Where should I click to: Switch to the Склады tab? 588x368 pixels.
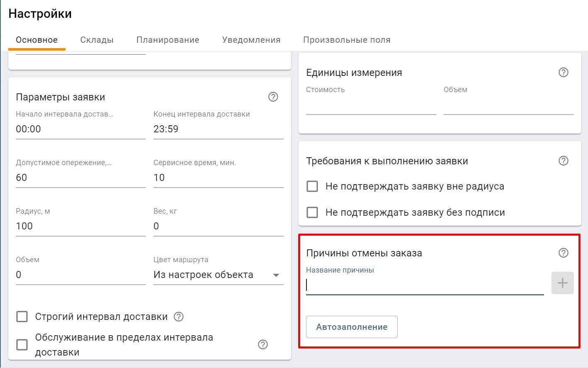pos(97,40)
